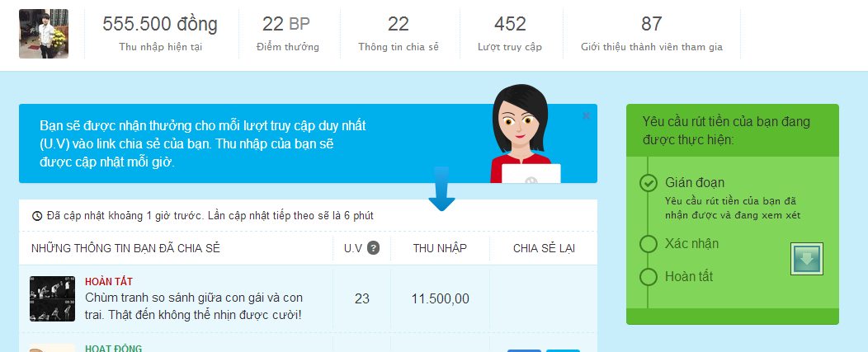Click the checked Gián đoạn step circle
The height and width of the screenshot is (352, 868).
coord(649,183)
